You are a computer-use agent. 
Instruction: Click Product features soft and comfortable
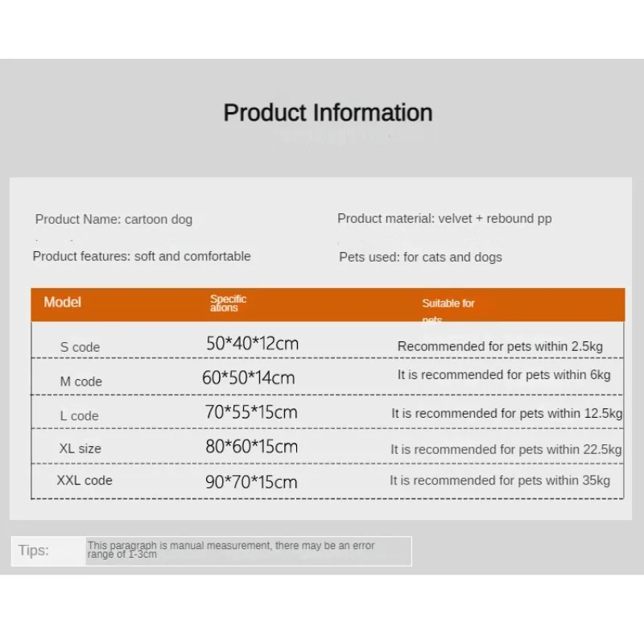point(142,256)
